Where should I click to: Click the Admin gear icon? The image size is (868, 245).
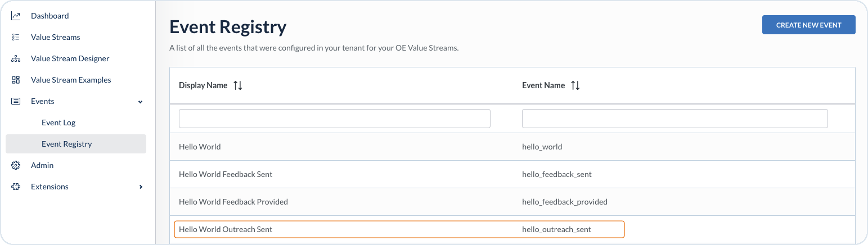pos(16,165)
